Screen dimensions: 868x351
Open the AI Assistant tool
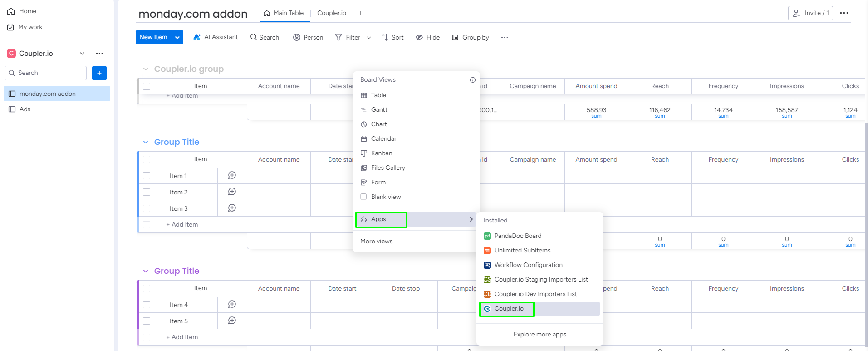click(x=216, y=37)
